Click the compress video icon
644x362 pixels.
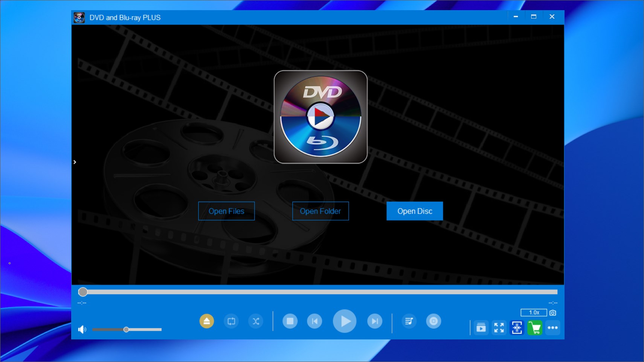(x=517, y=328)
